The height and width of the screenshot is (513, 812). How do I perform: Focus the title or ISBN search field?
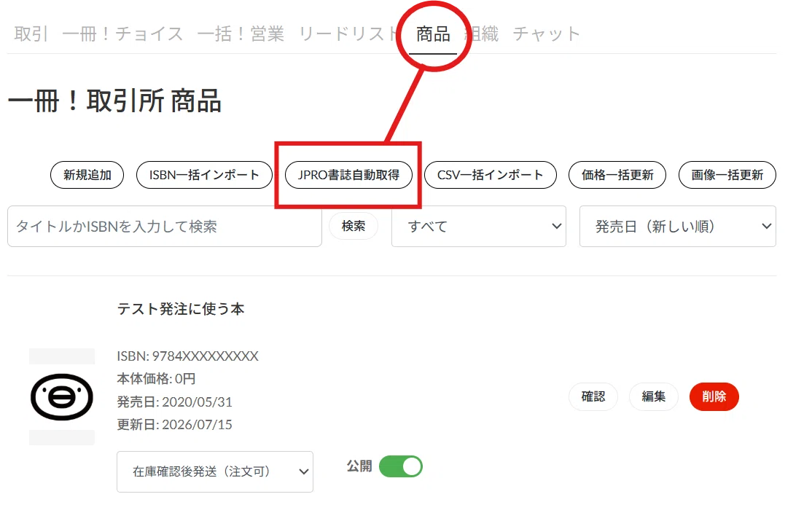click(x=165, y=226)
